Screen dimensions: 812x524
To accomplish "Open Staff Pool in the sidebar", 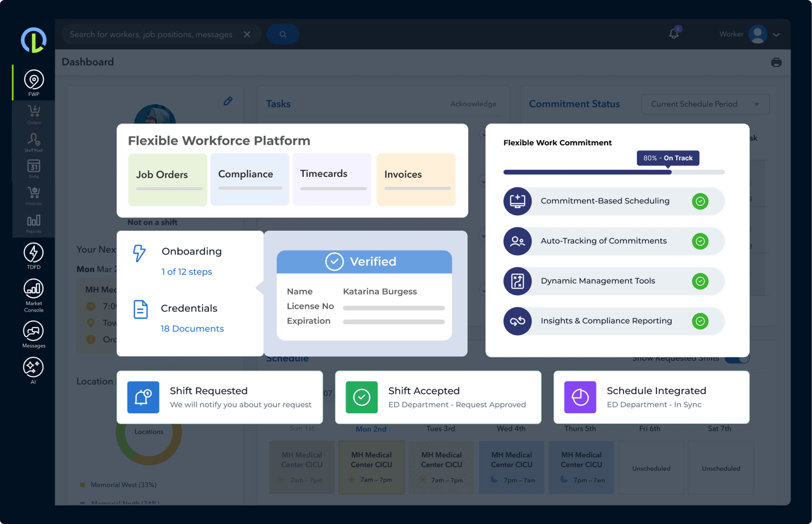I will click(x=34, y=142).
